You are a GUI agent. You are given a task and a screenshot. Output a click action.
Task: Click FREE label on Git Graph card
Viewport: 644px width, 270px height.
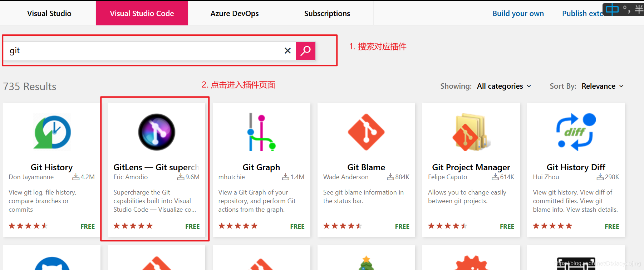coord(297,227)
